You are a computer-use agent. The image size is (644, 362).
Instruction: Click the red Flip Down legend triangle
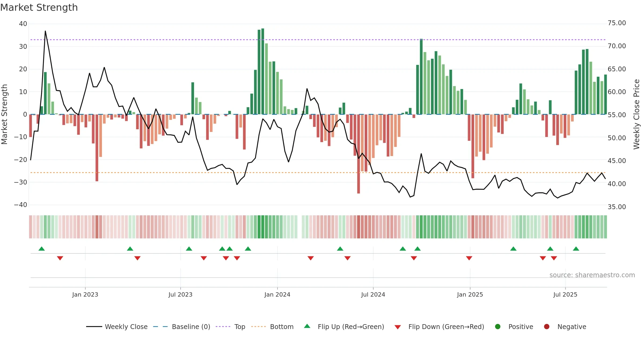pos(398,327)
